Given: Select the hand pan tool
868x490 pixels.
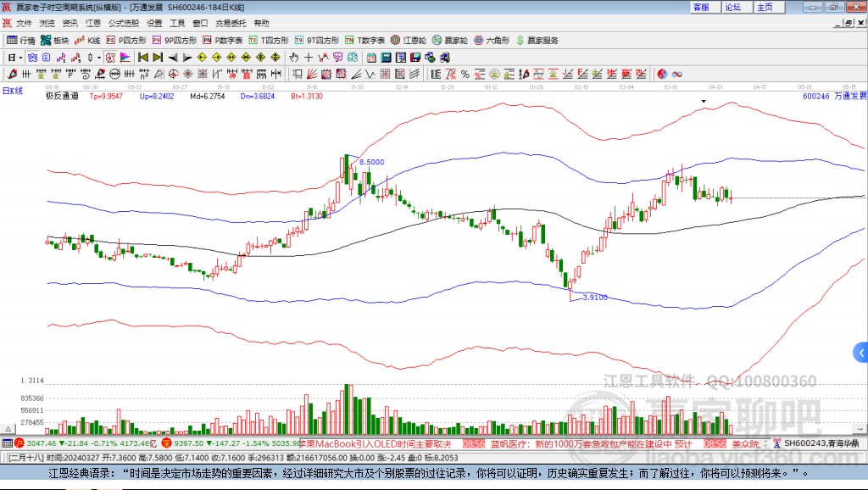Looking at the screenshot, I should point(294,58).
